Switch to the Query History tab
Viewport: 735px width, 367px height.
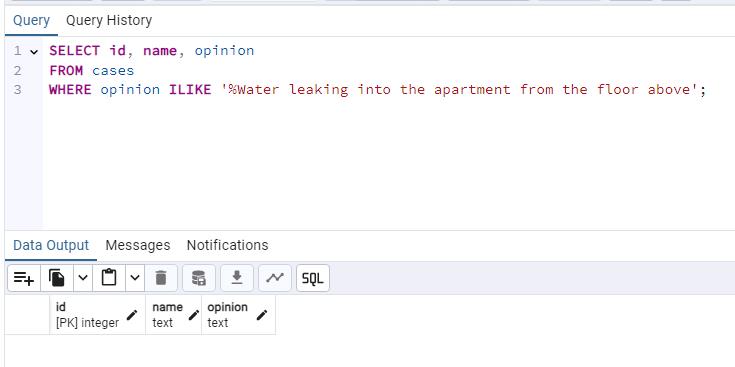pos(109,21)
